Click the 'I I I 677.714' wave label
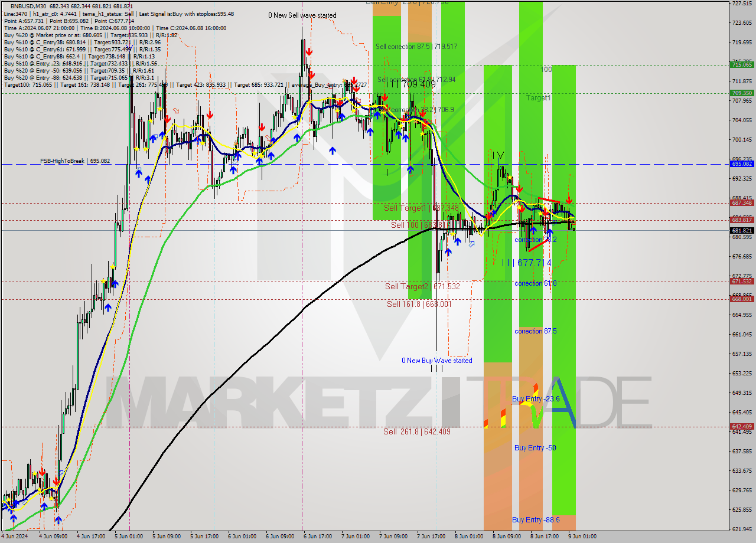 (x=527, y=263)
